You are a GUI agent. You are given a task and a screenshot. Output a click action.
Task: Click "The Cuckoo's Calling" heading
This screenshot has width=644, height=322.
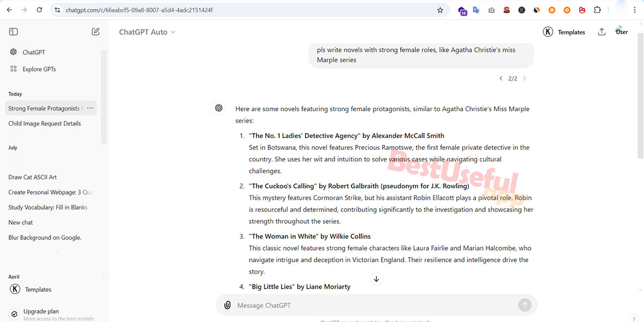(x=359, y=186)
